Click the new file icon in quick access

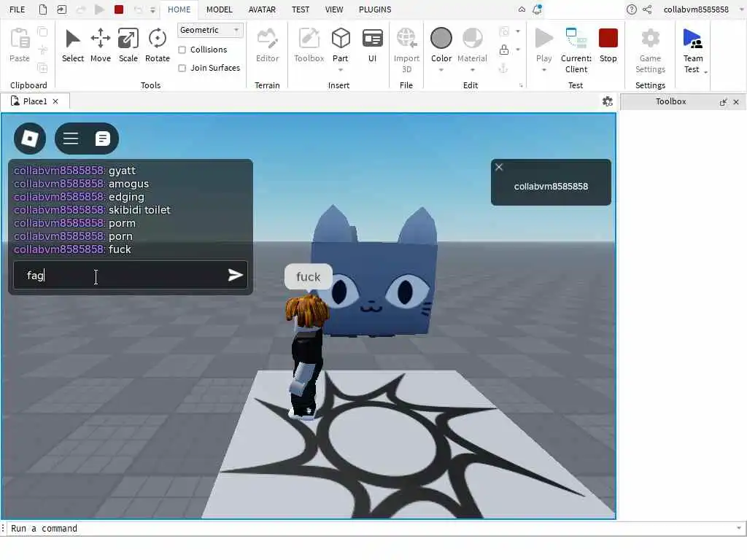(x=43, y=9)
